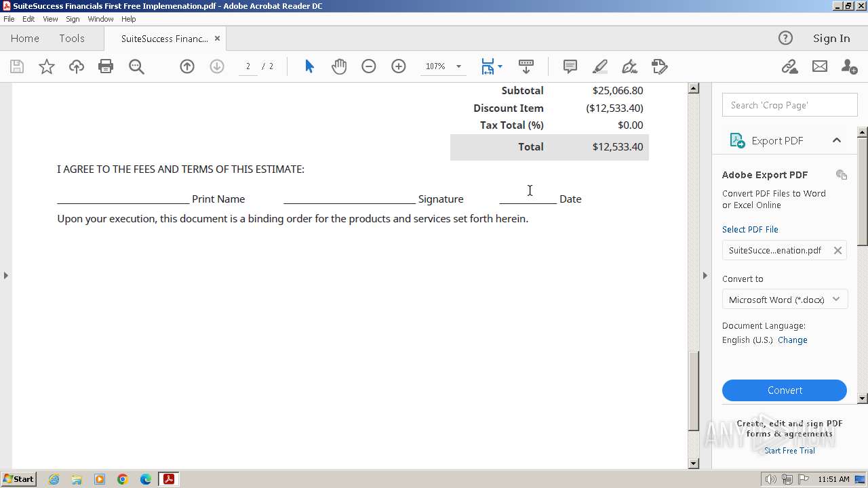Remove the selected SuiteSucce...enation.pdf file

[837, 250]
